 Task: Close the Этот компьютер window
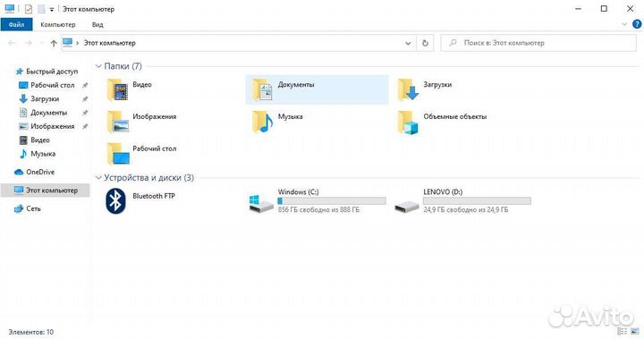click(x=630, y=9)
